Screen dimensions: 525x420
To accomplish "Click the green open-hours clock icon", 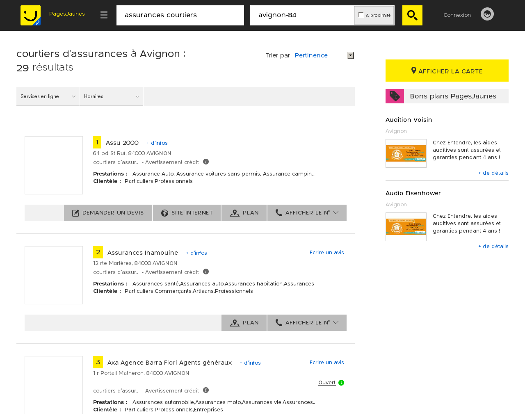I will (x=341, y=383).
